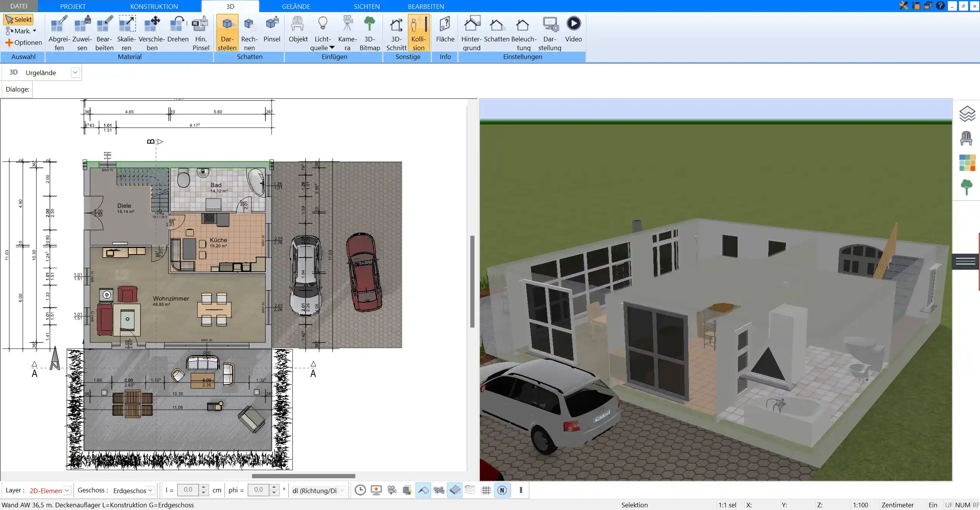The height and width of the screenshot is (510, 980).
Task: Open the layers panel in right sidebar
Action: click(967, 114)
